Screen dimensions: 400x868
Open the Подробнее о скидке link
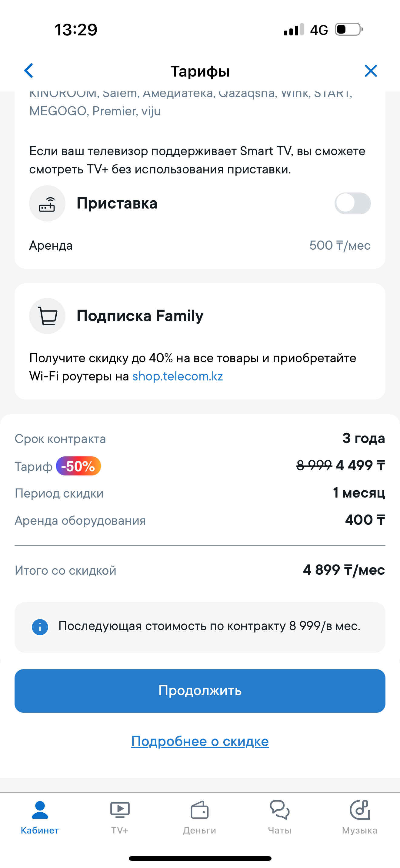coord(200,741)
